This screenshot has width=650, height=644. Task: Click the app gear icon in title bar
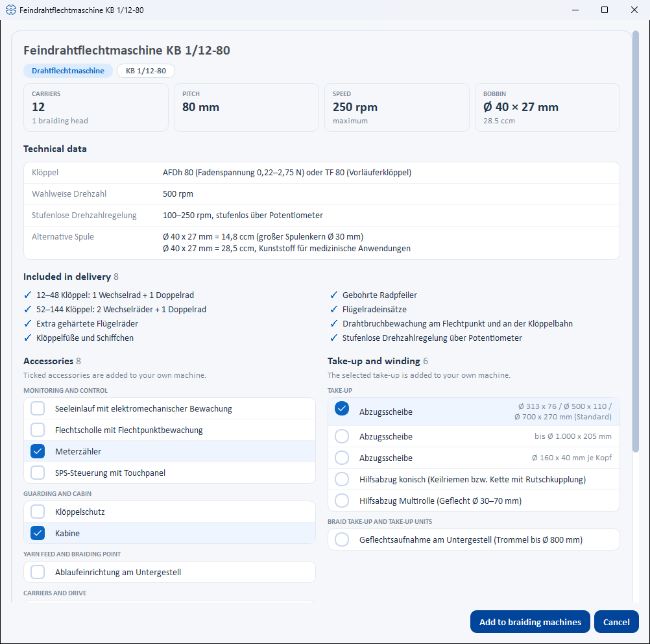[11, 10]
